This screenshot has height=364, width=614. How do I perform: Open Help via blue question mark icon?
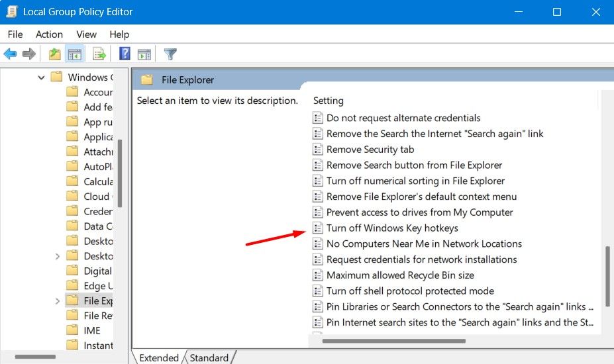click(x=125, y=54)
